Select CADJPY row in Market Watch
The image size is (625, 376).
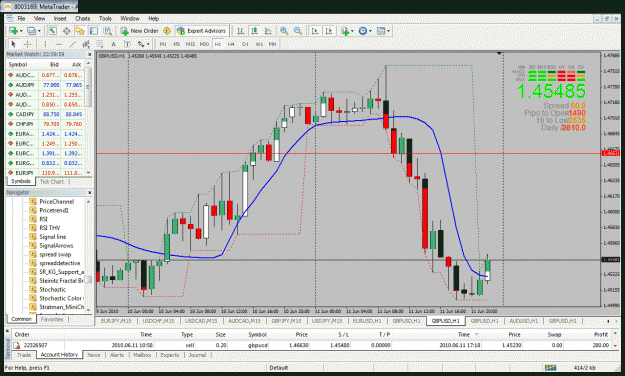coord(45,114)
